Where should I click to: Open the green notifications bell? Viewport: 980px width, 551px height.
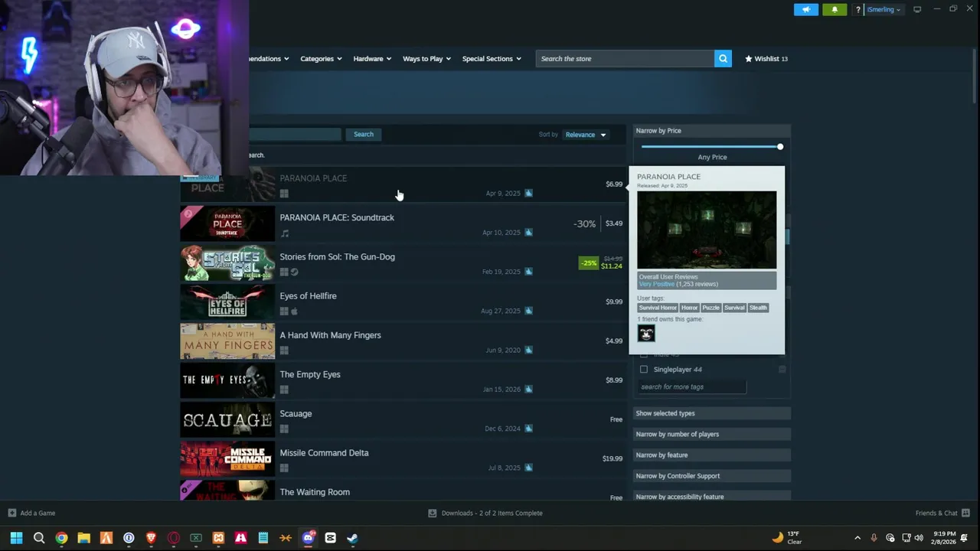pyautogui.click(x=835, y=9)
